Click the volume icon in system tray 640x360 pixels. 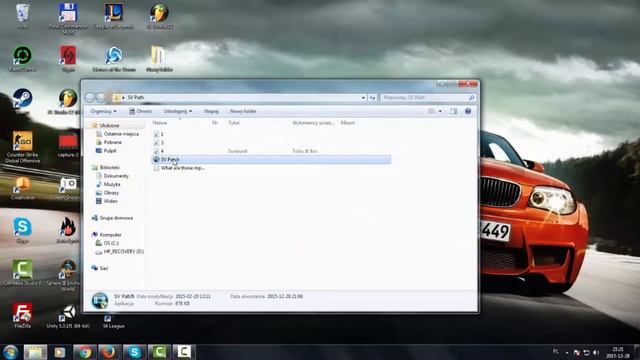coord(596,352)
